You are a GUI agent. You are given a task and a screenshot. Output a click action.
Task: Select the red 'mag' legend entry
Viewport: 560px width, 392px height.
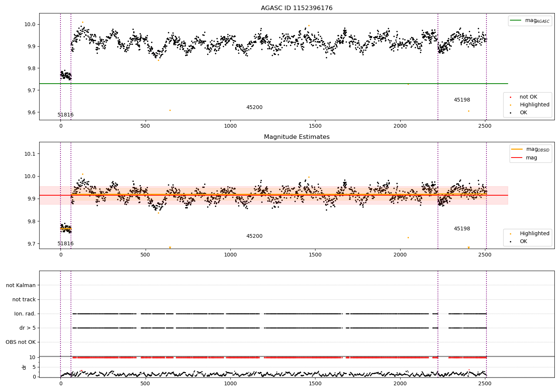(x=525, y=158)
